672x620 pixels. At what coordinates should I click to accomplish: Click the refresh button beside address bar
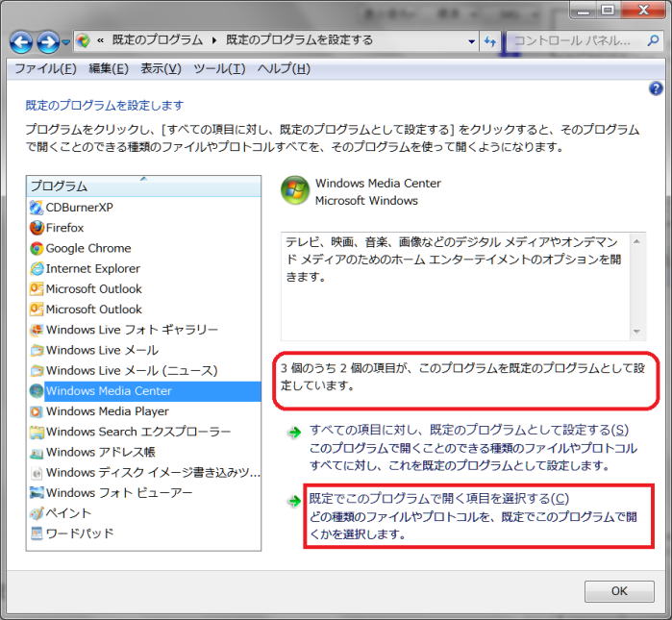coord(490,41)
